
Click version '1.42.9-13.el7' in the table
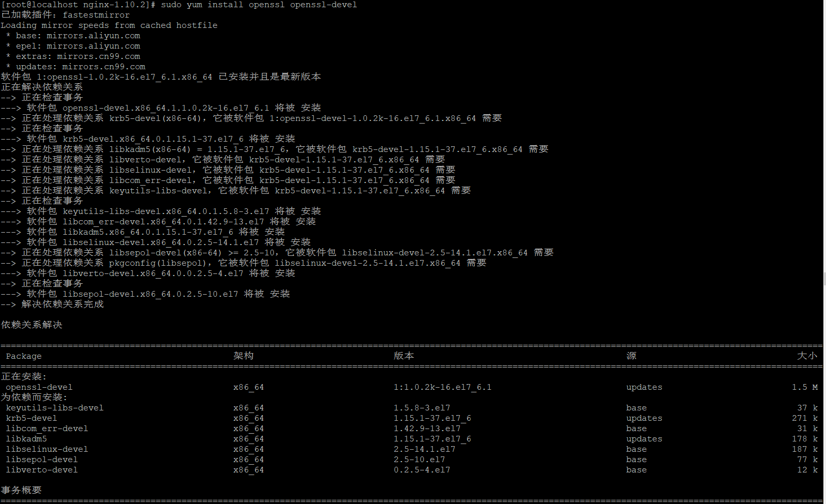427,429
